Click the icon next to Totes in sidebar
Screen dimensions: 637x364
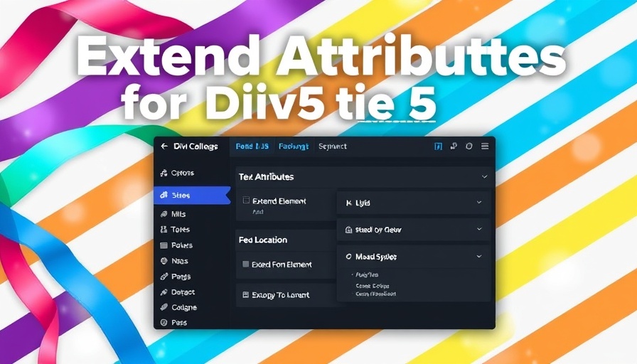pos(164,230)
